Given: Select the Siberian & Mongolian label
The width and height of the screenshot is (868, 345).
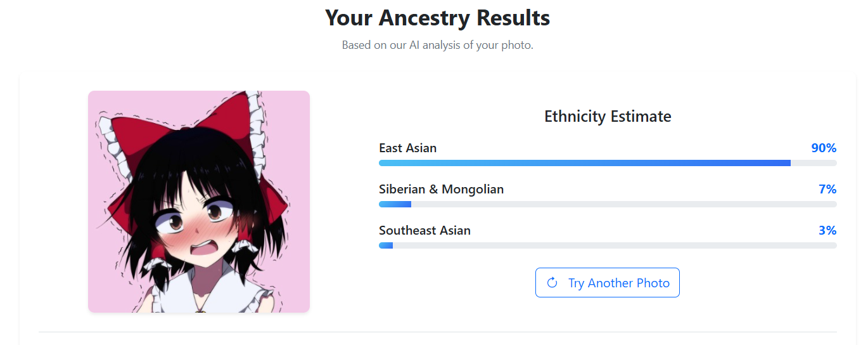Looking at the screenshot, I should tap(441, 190).
